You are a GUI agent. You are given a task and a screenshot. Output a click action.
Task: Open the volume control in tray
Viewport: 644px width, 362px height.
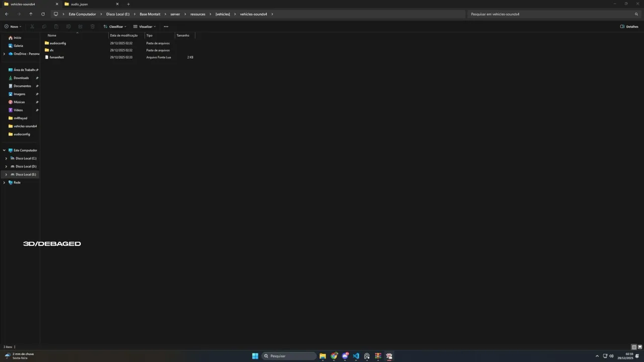(x=611, y=356)
